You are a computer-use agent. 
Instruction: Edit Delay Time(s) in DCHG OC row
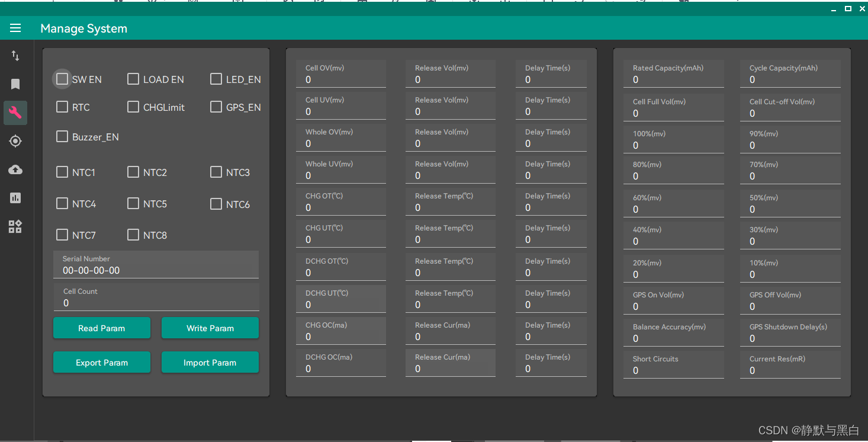(x=551, y=363)
